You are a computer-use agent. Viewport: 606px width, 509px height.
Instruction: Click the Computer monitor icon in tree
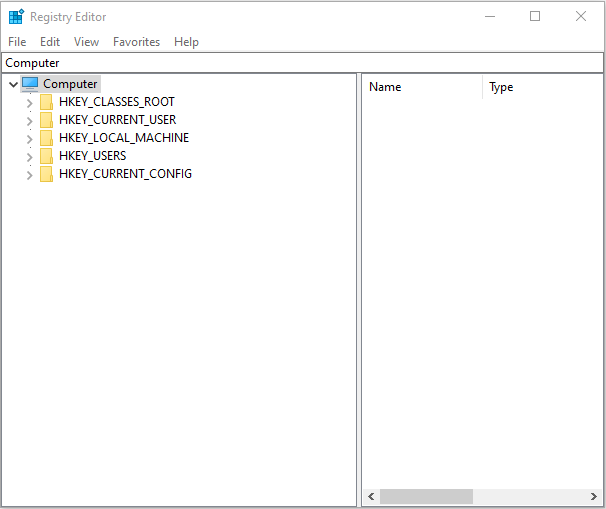coord(30,83)
